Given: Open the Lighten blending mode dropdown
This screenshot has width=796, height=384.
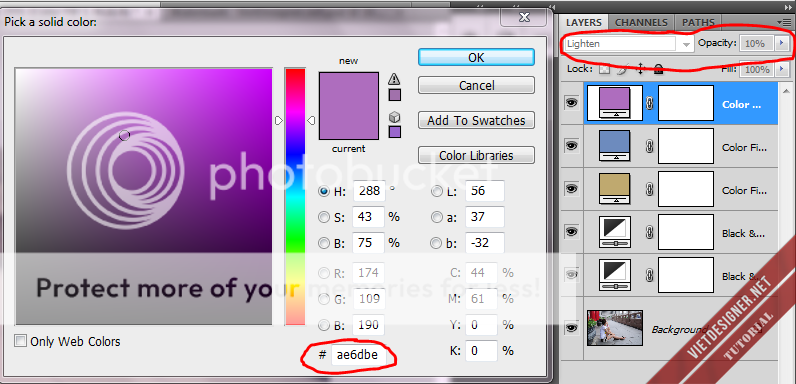Looking at the screenshot, I should coord(628,44).
